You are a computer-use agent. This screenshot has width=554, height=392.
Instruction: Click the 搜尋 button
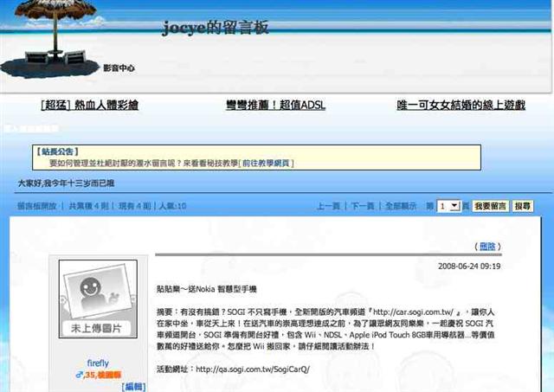pos(523,206)
